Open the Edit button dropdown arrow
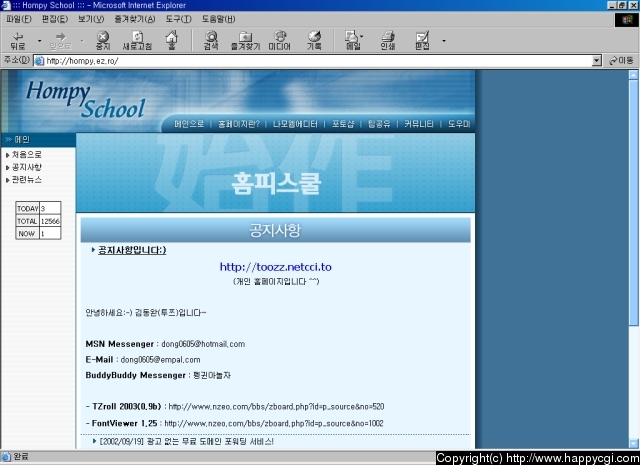The height and width of the screenshot is (465, 640). pyautogui.click(x=444, y=40)
